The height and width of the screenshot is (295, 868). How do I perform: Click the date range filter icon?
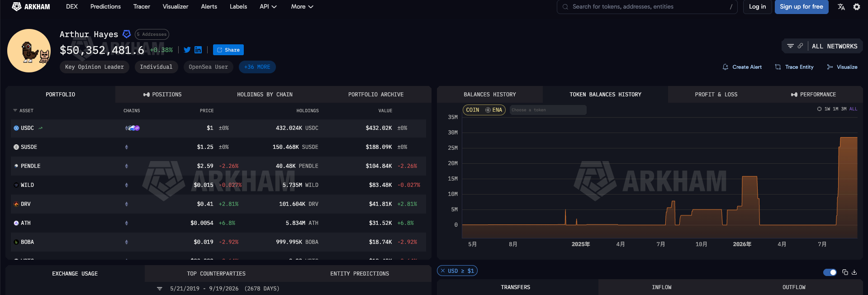[159, 289]
